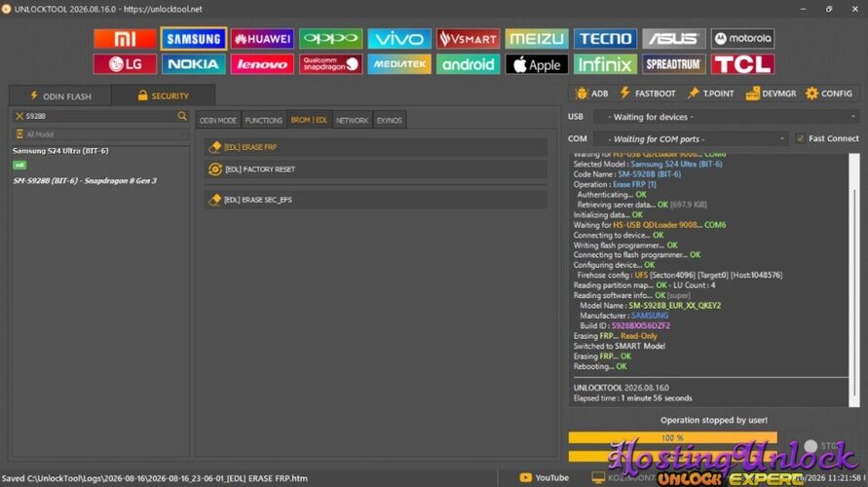The image size is (868, 487).
Task: Pick the Tecno brand logo
Action: (x=605, y=39)
